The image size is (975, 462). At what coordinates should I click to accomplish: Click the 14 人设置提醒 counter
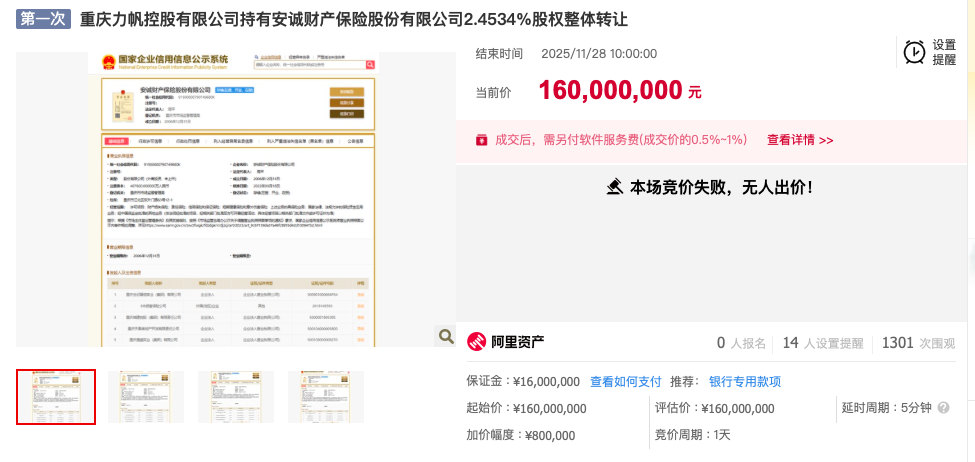pos(822,343)
